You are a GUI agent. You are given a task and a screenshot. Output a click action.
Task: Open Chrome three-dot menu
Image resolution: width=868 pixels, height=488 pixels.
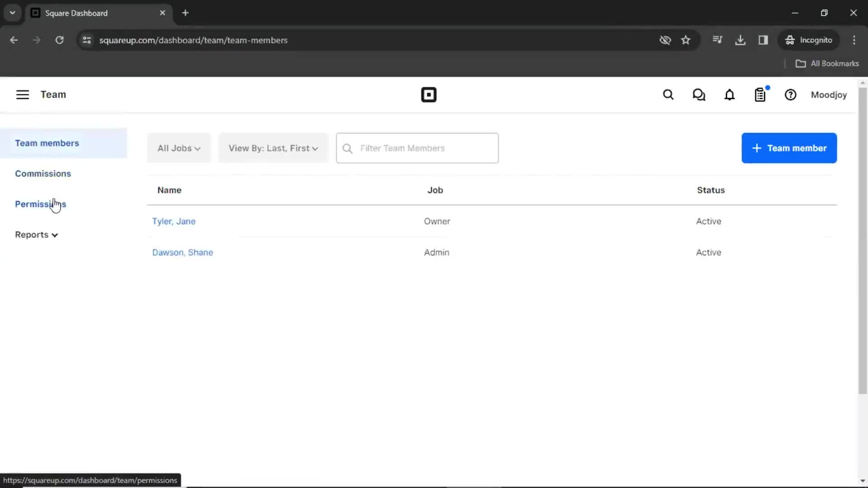(854, 40)
